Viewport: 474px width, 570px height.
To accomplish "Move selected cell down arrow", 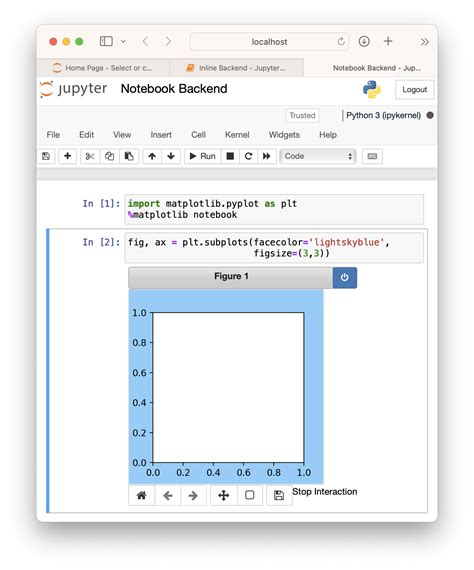I will [171, 156].
